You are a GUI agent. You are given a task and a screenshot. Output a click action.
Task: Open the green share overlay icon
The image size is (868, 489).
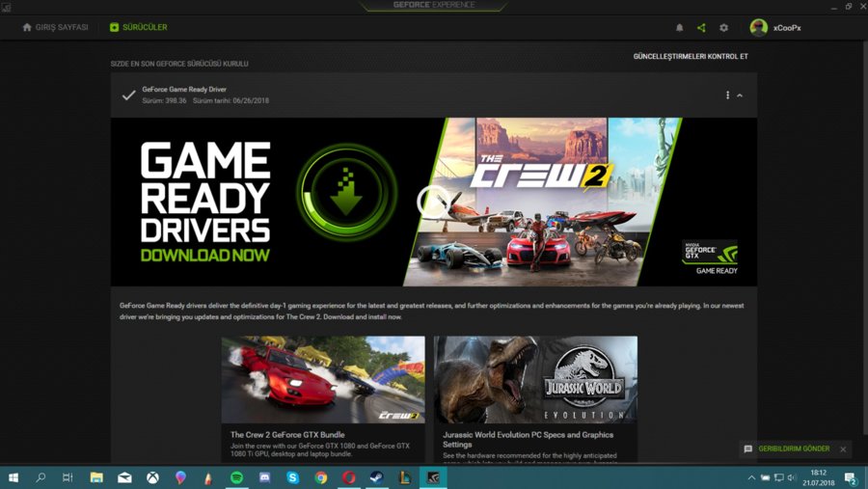701,28
